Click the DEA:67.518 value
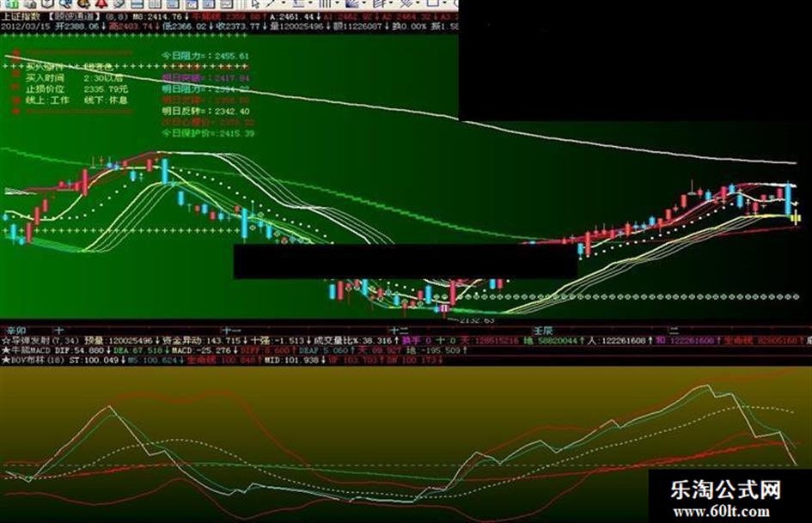Image resolution: width=812 pixels, height=523 pixels. [137, 350]
